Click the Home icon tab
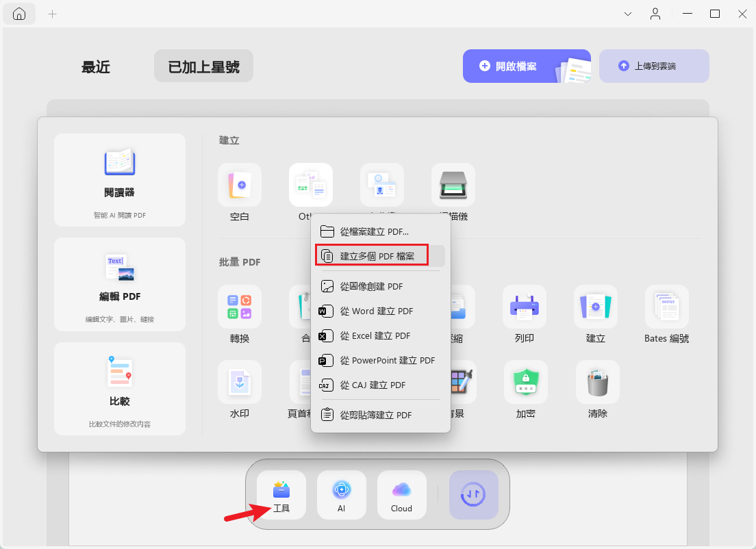Image resolution: width=756 pixels, height=549 pixels. click(19, 14)
